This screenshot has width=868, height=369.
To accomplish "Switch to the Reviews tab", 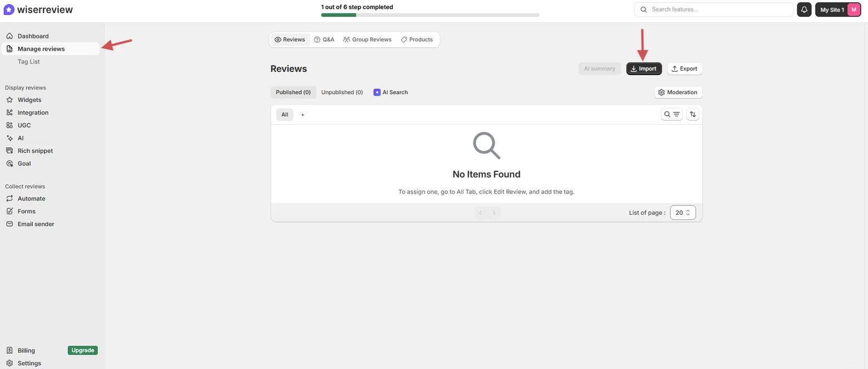I will (290, 40).
